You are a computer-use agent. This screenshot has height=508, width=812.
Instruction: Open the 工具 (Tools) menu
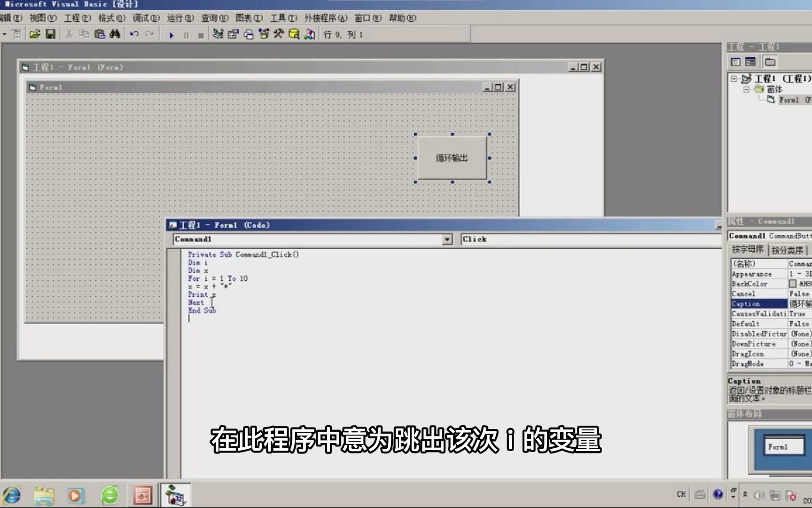tap(283, 18)
